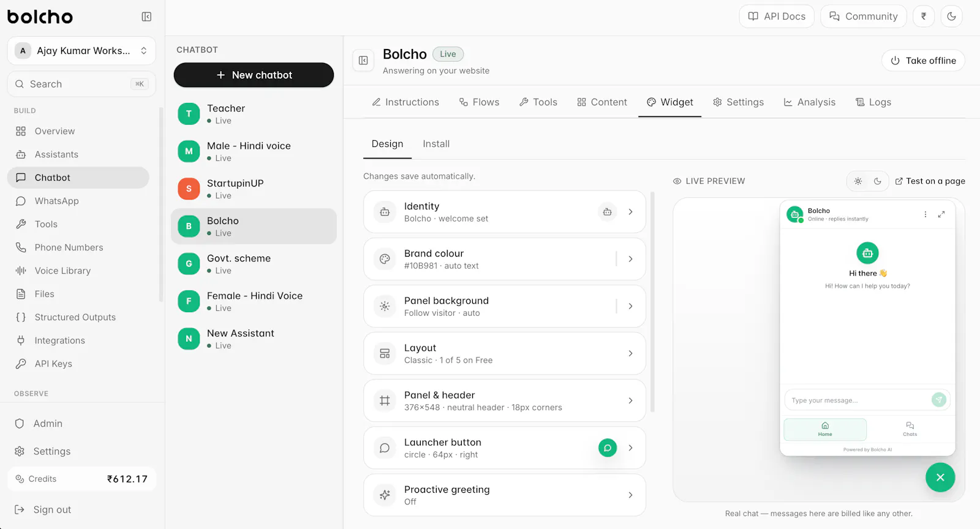Image resolution: width=980 pixels, height=529 pixels.
Task: Go to Assistants in the sidebar
Action: pyautogui.click(x=78, y=154)
